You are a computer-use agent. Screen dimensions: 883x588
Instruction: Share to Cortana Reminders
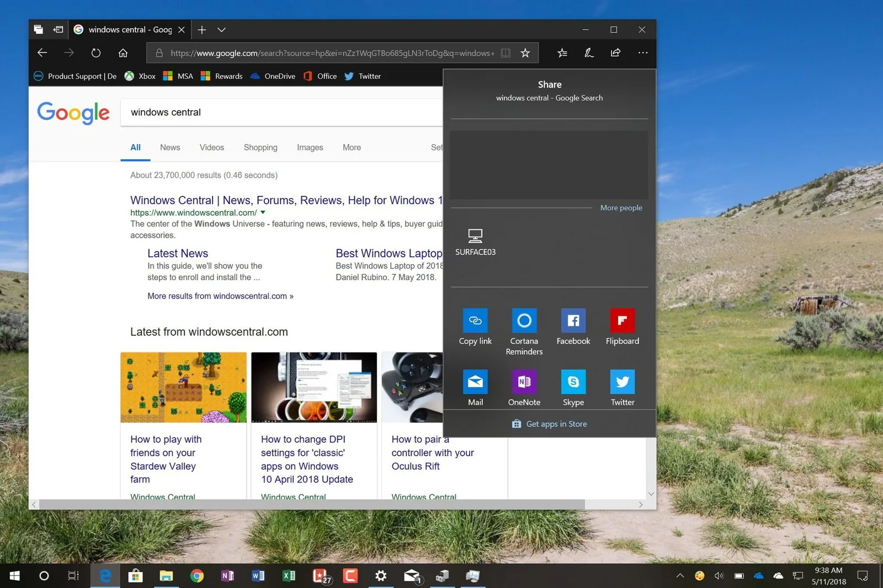point(524,320)
